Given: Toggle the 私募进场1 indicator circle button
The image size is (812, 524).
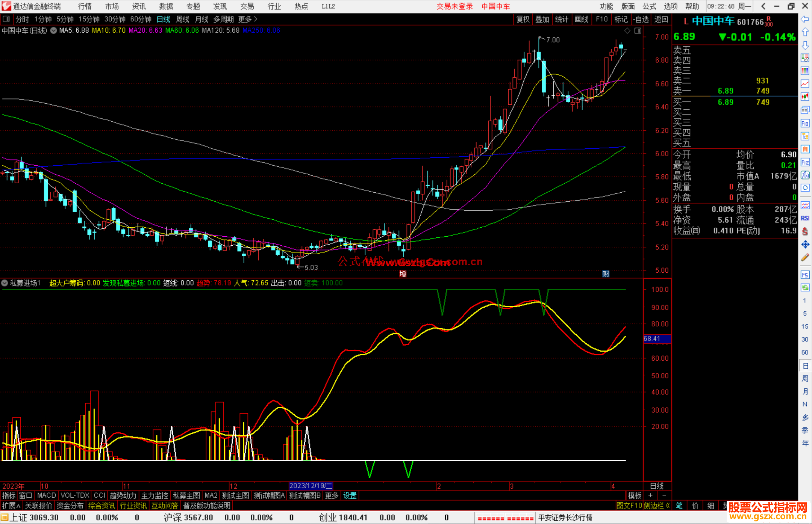Looking at the screenshot, I should coord(5,283).
